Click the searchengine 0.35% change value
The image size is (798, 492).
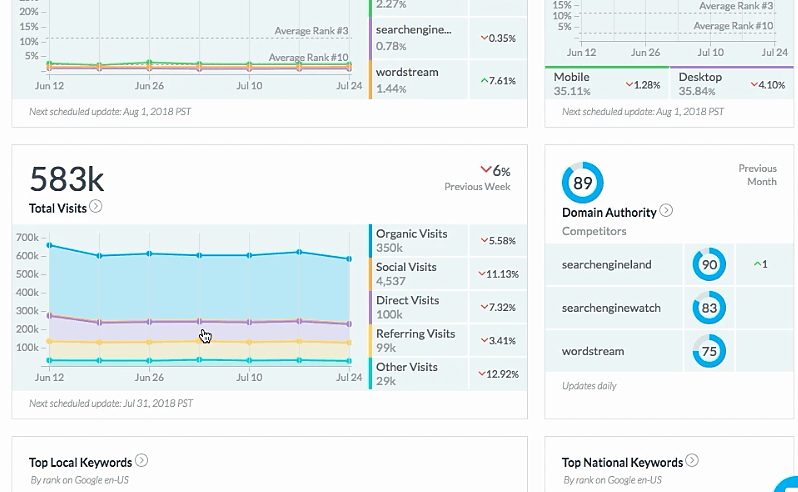(498, 38)
